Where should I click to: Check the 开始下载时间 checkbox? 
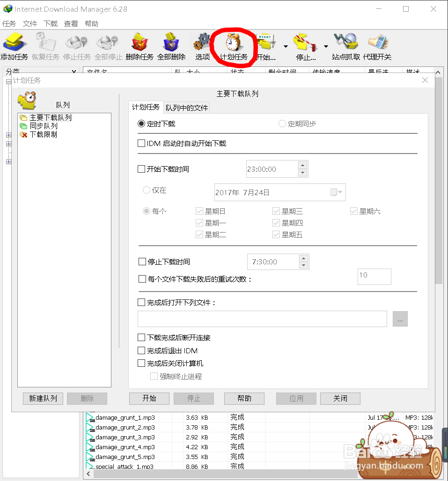click(x=141, y=169)
